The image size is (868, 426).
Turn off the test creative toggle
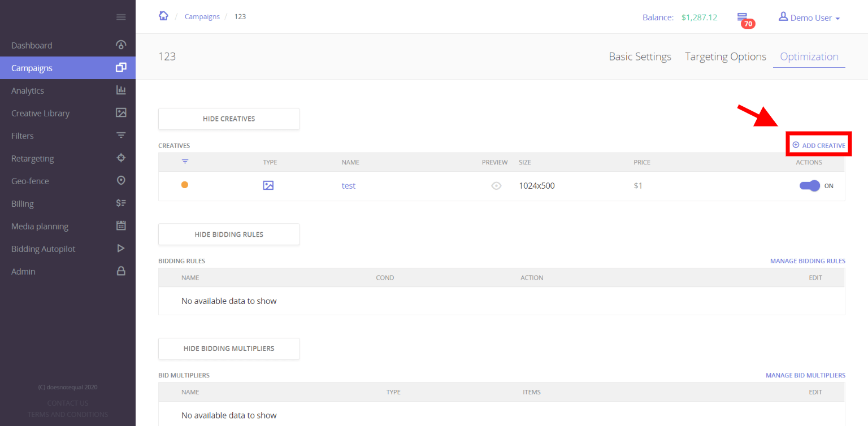click(x=810, y=185)
